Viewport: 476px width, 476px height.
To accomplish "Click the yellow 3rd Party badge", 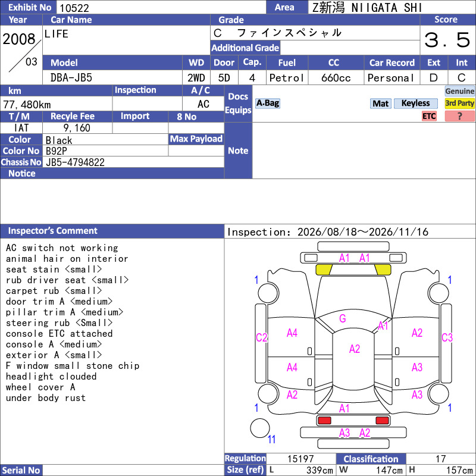I will pyautogui.click(x=459, y=103).
